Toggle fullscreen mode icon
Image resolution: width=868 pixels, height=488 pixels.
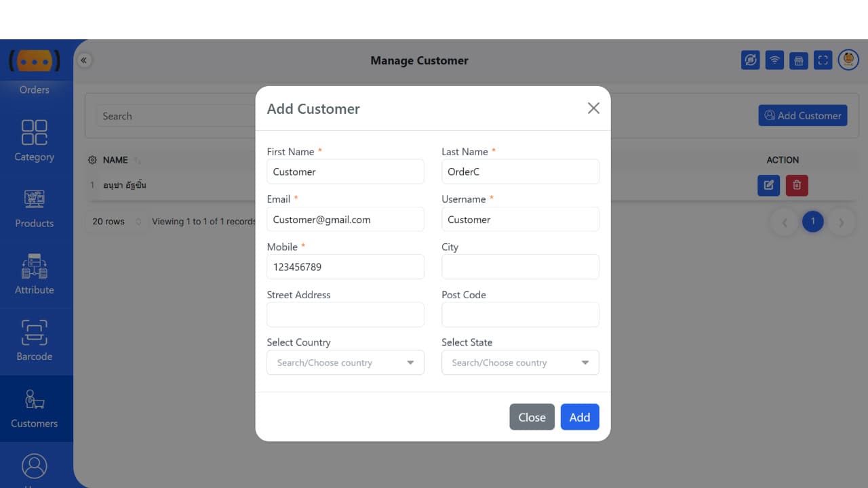[823, 60]
